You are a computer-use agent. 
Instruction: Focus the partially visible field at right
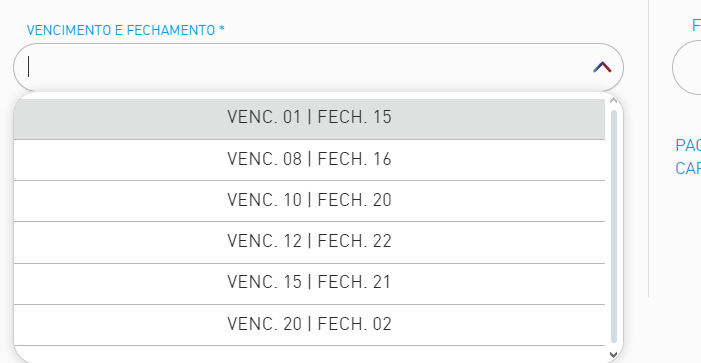(687, 68)
